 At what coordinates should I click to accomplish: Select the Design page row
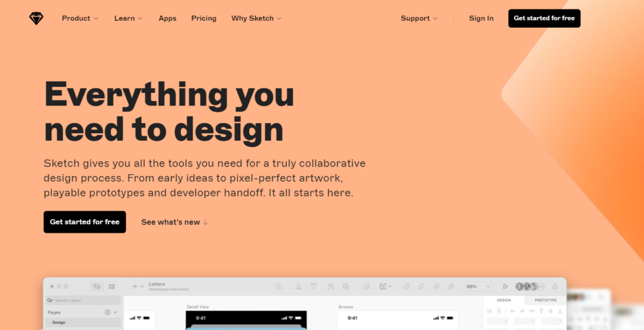84,322
